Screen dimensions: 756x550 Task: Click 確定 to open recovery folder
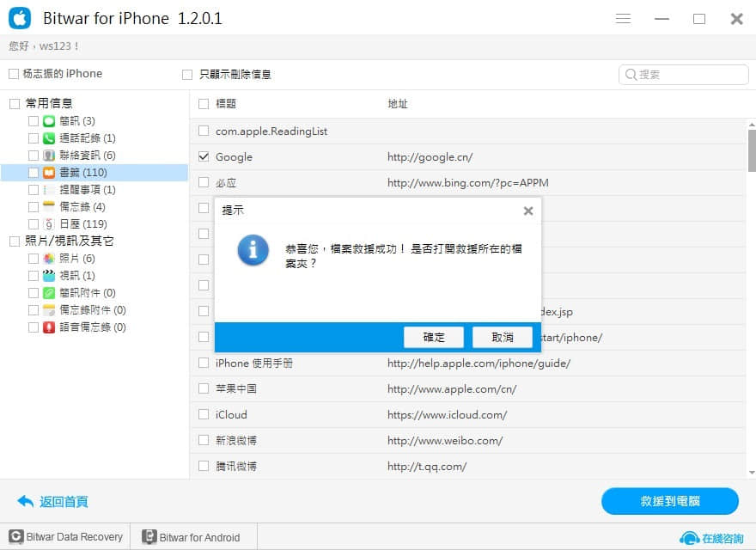(x=434, y=337)
